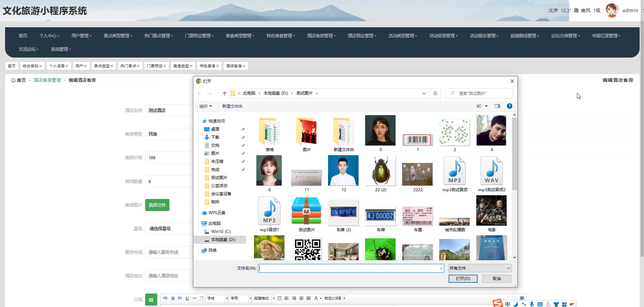Click the up-one-level arrow in the dialog
The width and height of the screenshot is (644, 307).
[x=224, y=94]
